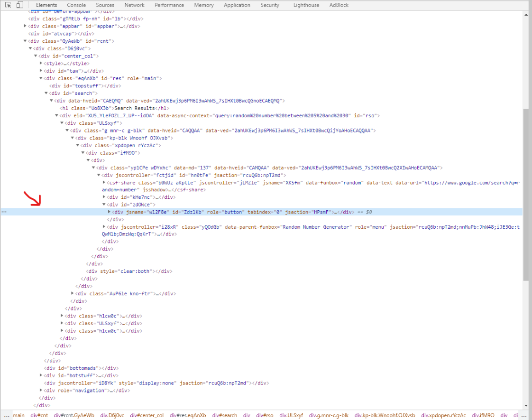Click scrollbar up arrow
532x420 pixels.
pos(526,14)
